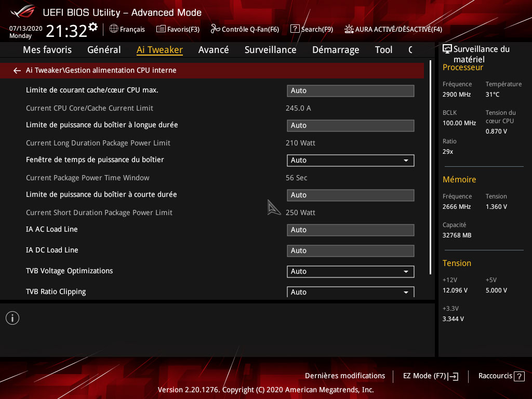This screenshot has height=399, width=532.
Task: Toggle AURA ACTIVÉ/DÉSACTIVÉ (F4) lighting icon
Action: [x=349, y=29]
